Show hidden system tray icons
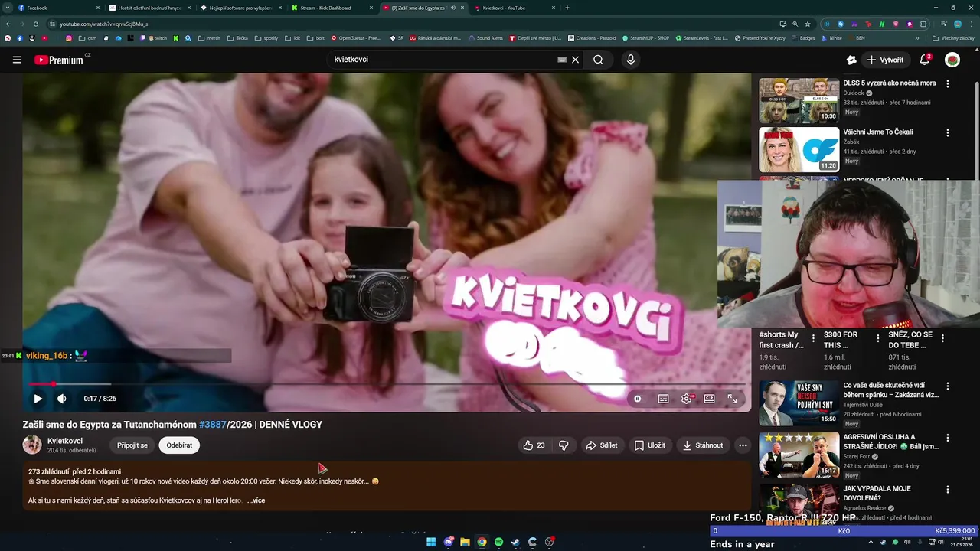Screen dimensions: 980x551 pyautogui.click(x=871, y=542)
